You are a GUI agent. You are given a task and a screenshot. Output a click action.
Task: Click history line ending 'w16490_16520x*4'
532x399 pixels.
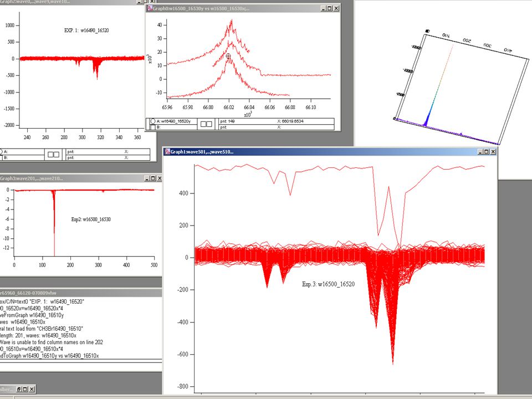point(32,309)
